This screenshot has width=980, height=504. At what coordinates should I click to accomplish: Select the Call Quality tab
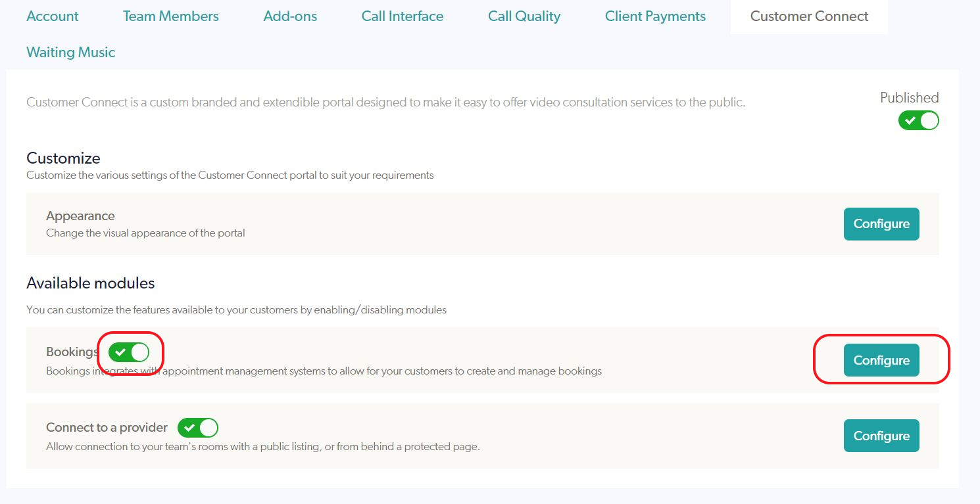pos(524,16)
